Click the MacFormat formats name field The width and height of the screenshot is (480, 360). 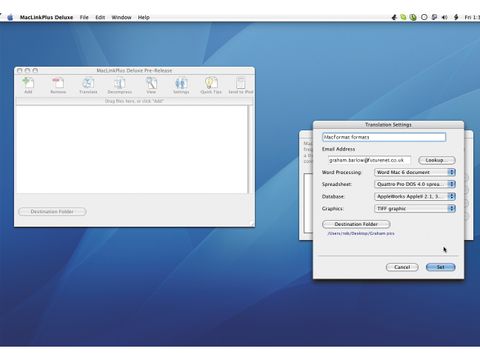(x=384, y=137)
